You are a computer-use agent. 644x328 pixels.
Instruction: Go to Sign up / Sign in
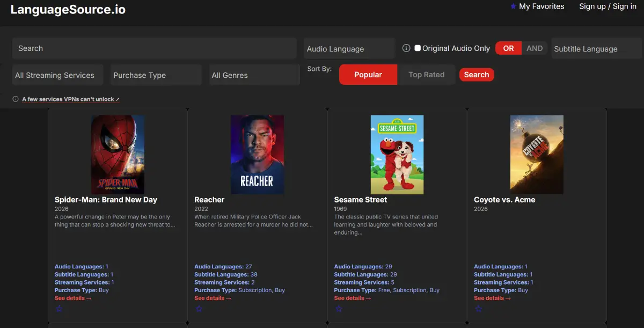pyautogui.click(x=608, y=6)
